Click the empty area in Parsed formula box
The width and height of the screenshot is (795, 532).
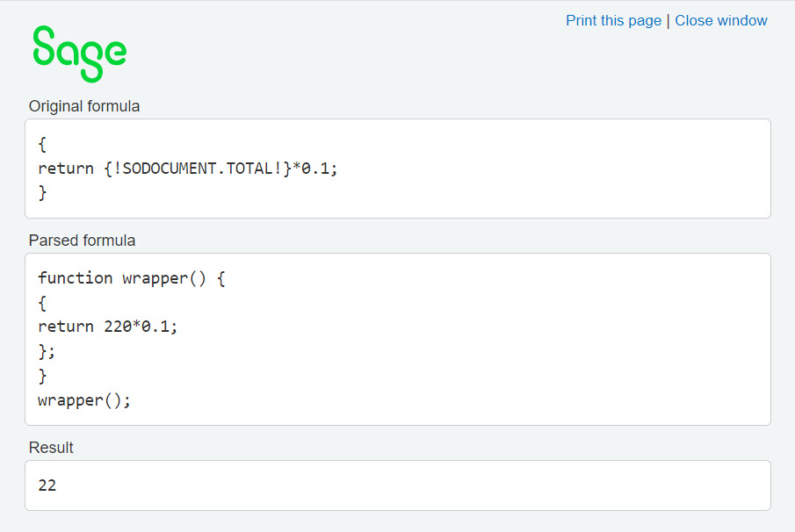[x=527, y=351]
